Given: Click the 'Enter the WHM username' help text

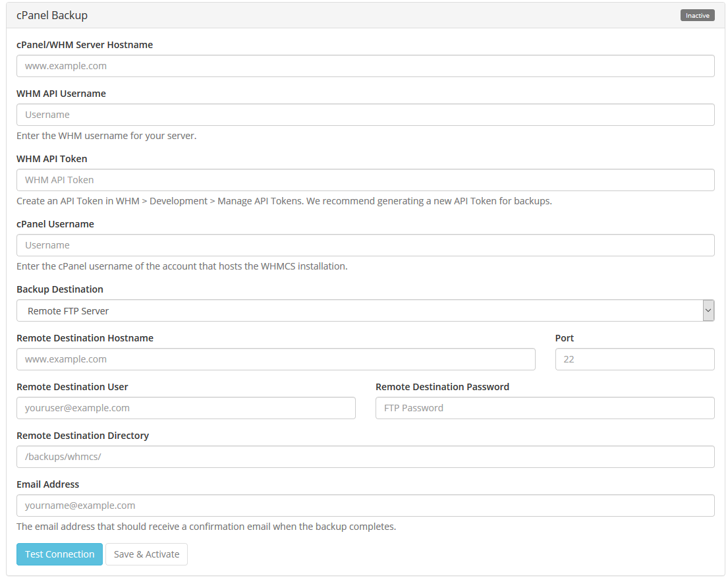Looking at the screenshot, I should (x=106, y=136).
